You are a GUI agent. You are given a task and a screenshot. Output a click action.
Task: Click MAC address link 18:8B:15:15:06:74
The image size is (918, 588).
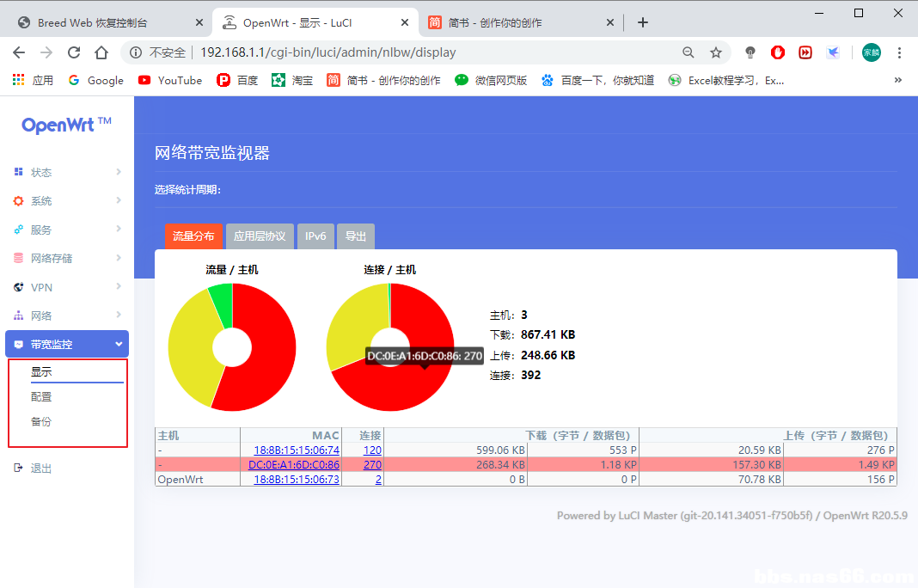click(x=296, y=450)
